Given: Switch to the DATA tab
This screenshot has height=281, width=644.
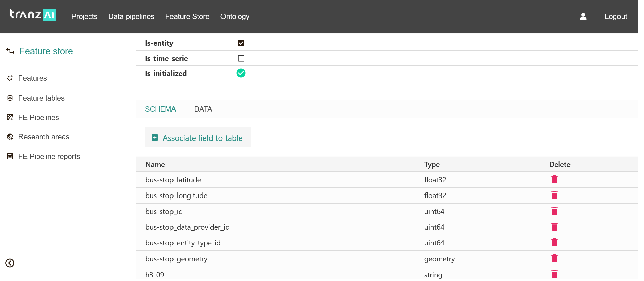Looking at the screenshot, I should [203, 109].
